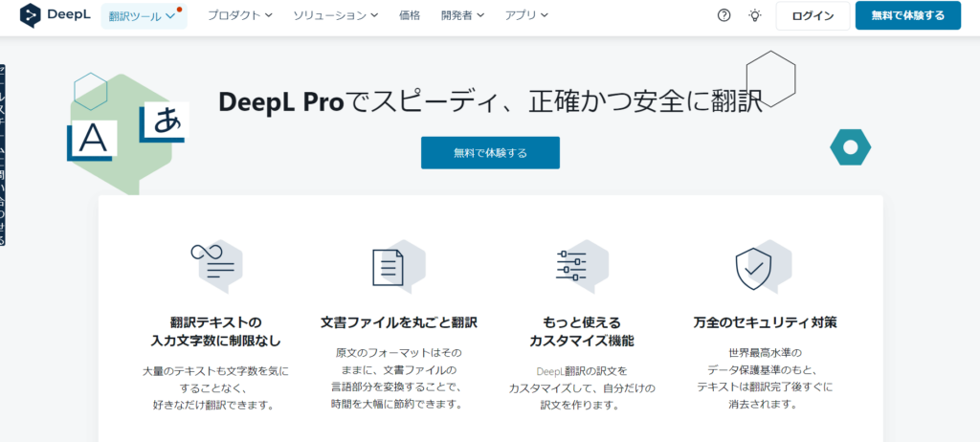Click header 無料で体験する button
Screen dimensions: 980x442
point(907,15)
